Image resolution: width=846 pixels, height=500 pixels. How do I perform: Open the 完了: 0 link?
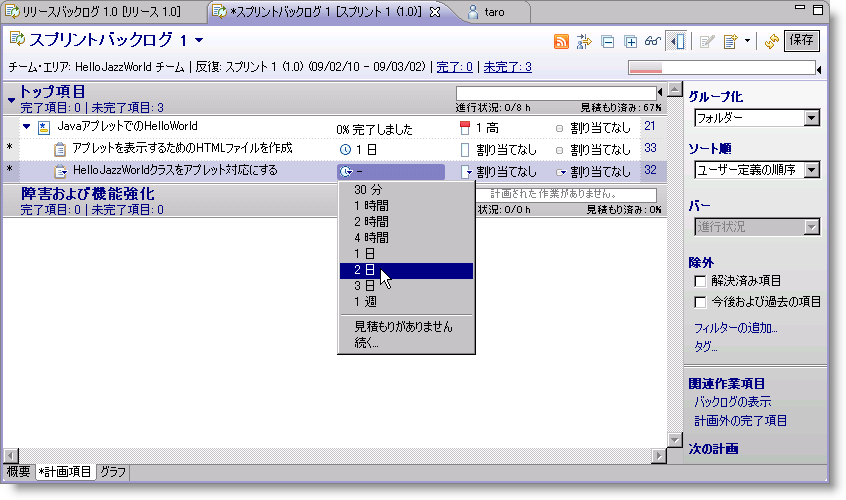point(454,67)
